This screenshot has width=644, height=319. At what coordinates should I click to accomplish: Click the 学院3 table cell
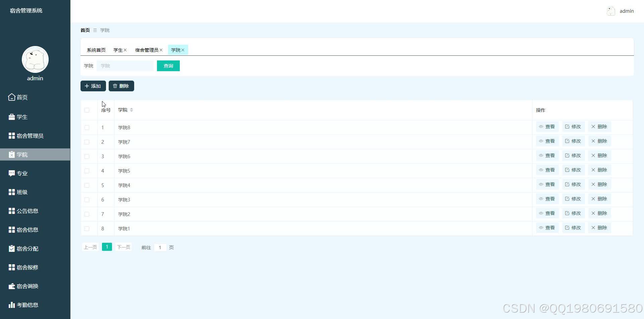(x=323, y=200)
